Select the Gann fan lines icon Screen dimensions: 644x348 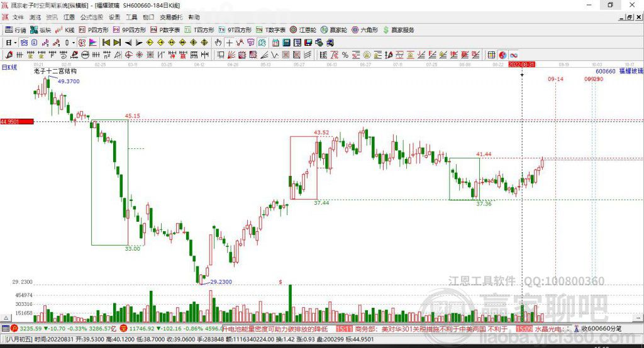pos(231,55)
